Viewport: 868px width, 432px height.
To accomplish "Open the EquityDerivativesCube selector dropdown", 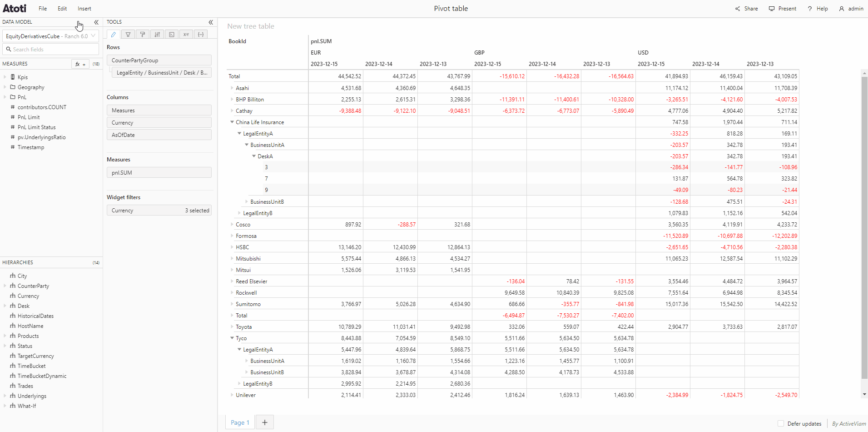I will 51,36.
